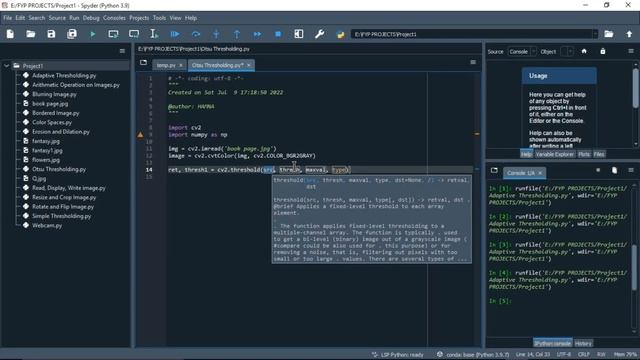Image resolution: width=640 pixels, height=360 pixels.
Task: Close the temp.py tab
Action: [x=181, y=65]
